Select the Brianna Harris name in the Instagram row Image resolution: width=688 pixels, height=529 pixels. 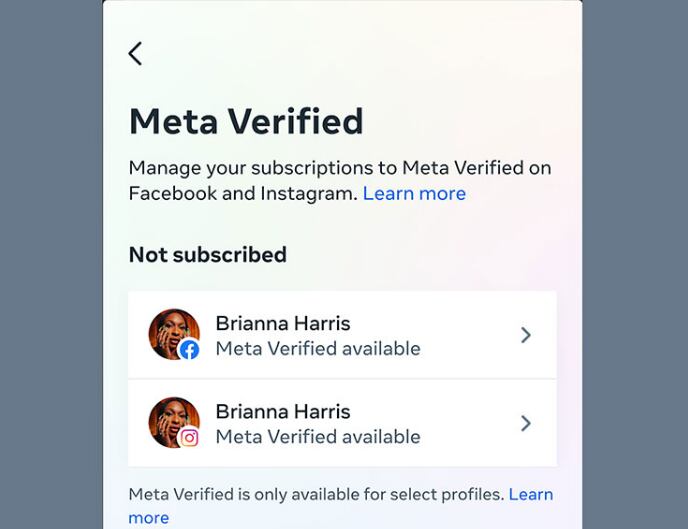pyautogui.click(x=282, y=412)
